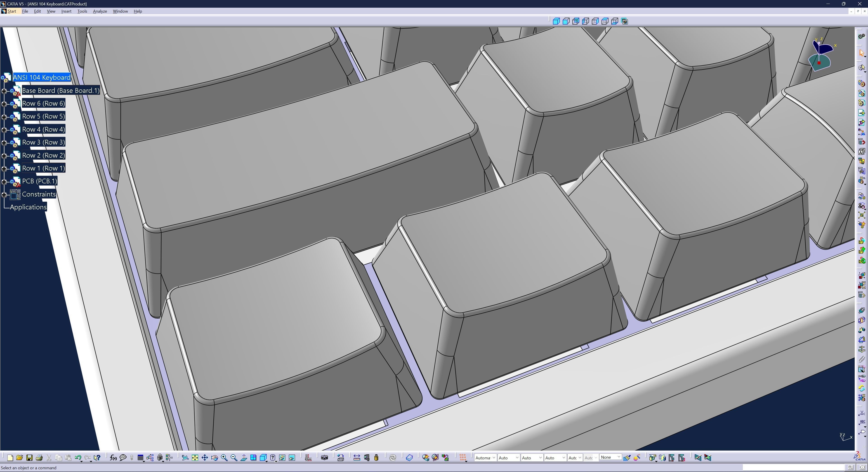The height and width of the screenshot is (472, 868).
Task: Expand the Constraints tree node
Action: coord(4,195)
